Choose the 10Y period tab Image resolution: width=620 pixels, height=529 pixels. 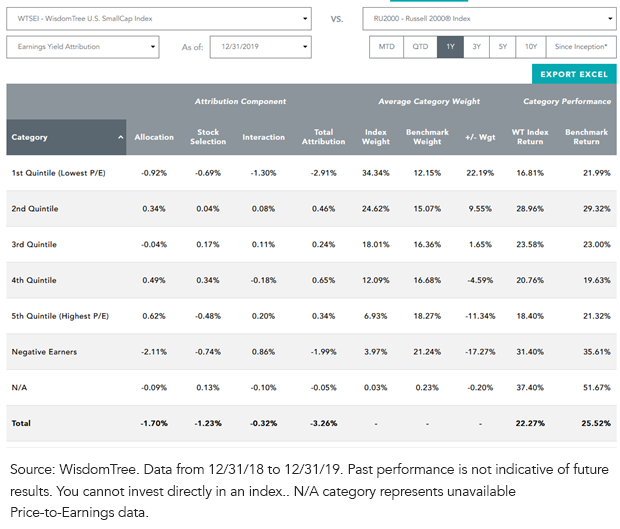pyautogui.click(x=531, y=47)
